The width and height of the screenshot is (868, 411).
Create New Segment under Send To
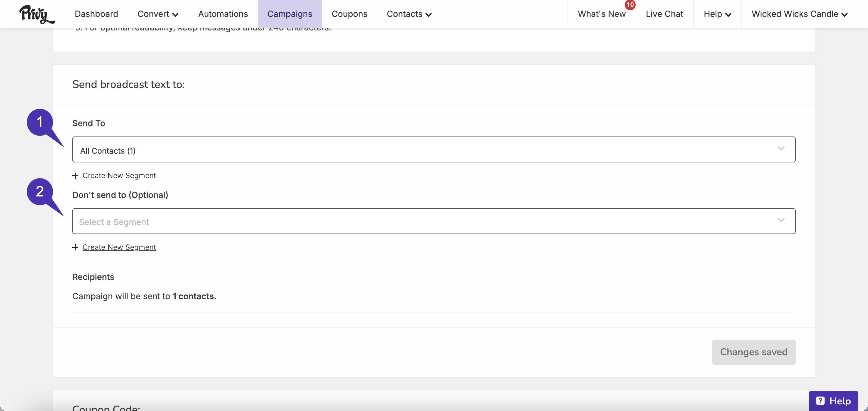tap(119, 175)
